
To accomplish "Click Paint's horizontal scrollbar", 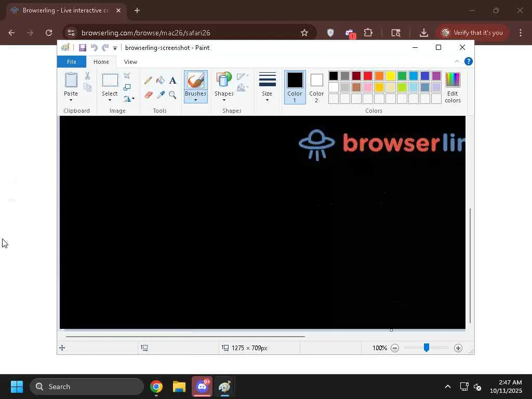I will (x=185, y=337).
